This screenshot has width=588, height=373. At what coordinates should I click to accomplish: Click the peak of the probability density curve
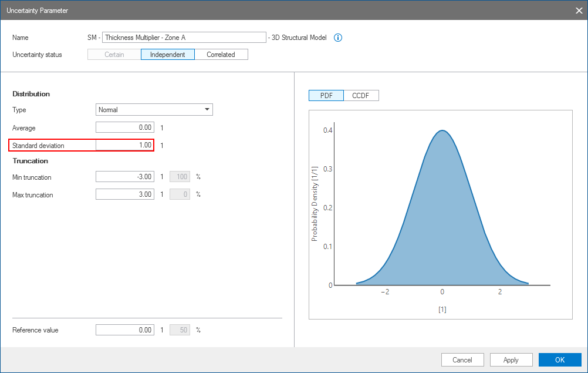442,130
